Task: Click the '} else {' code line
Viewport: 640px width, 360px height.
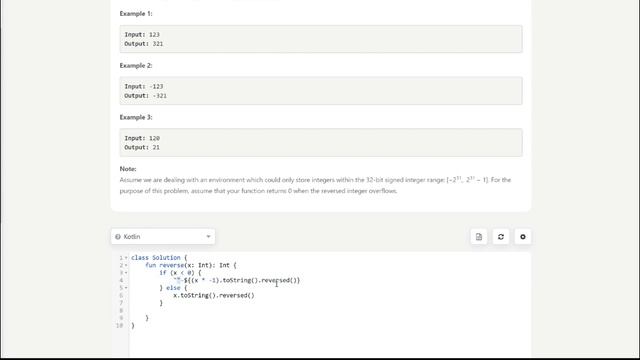Action: pos(173,288)
